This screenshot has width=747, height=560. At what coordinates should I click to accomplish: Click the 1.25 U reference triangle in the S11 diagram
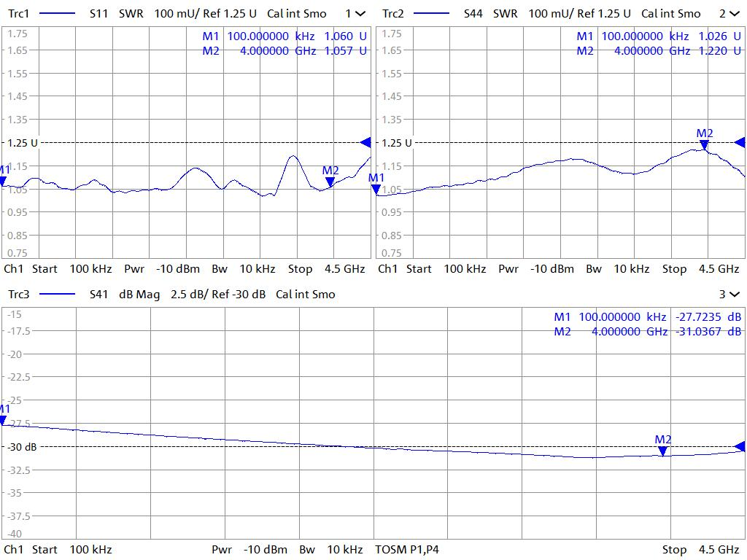pyautogui.click(x=365, y=142)
